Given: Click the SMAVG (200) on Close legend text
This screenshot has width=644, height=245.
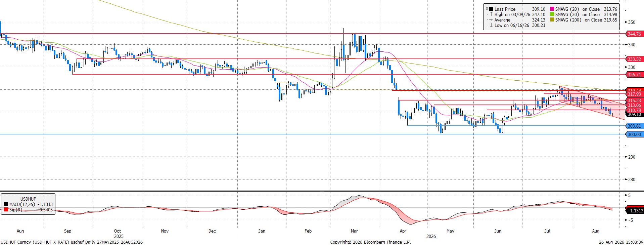Looking at the screenshot, I should [x=579, y=20].
